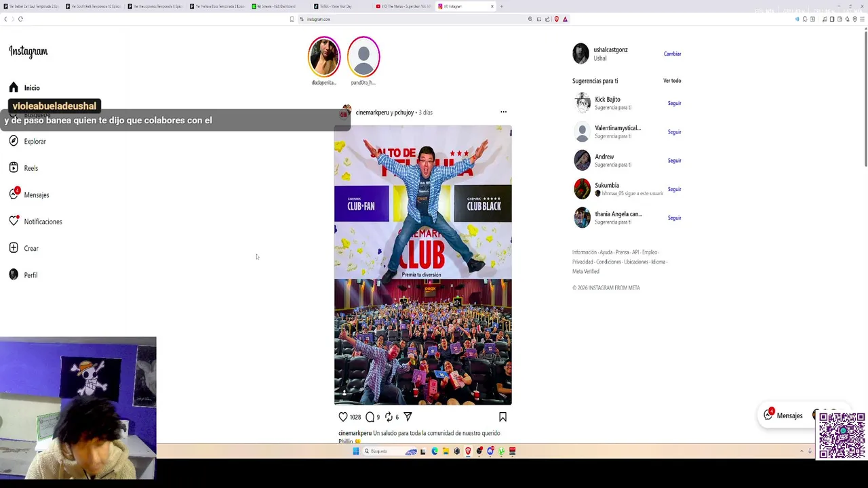Image resolution: width=868 pixels, height=488 pixels.
Task: Click the Idioma footer link
Action: coord(658,262)
